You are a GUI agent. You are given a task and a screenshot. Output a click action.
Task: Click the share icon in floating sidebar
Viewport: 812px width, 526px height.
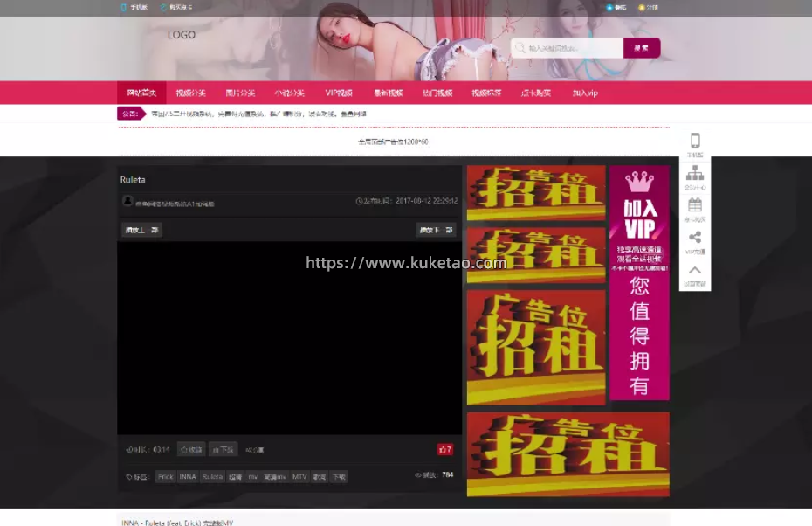tap(695, 238)
